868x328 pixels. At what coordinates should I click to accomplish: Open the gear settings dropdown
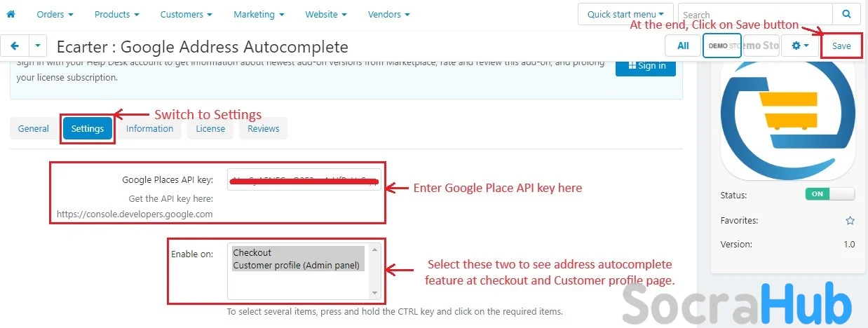(x=800, y=46)
